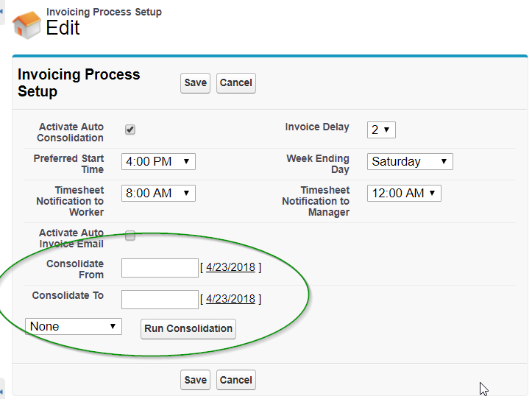Open the Preferred Start Time dropdown
This screenshot has height=399, width=532.
158,162
